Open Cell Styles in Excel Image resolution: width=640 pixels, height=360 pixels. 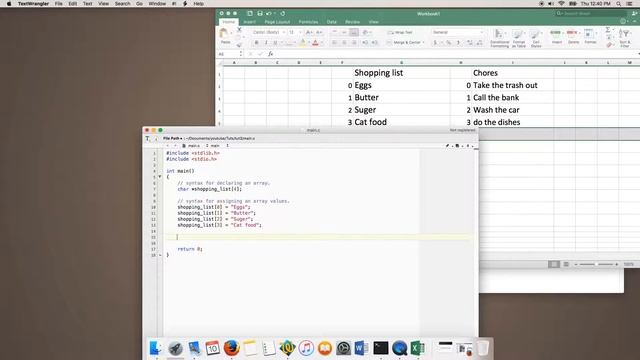click(536, 38)
